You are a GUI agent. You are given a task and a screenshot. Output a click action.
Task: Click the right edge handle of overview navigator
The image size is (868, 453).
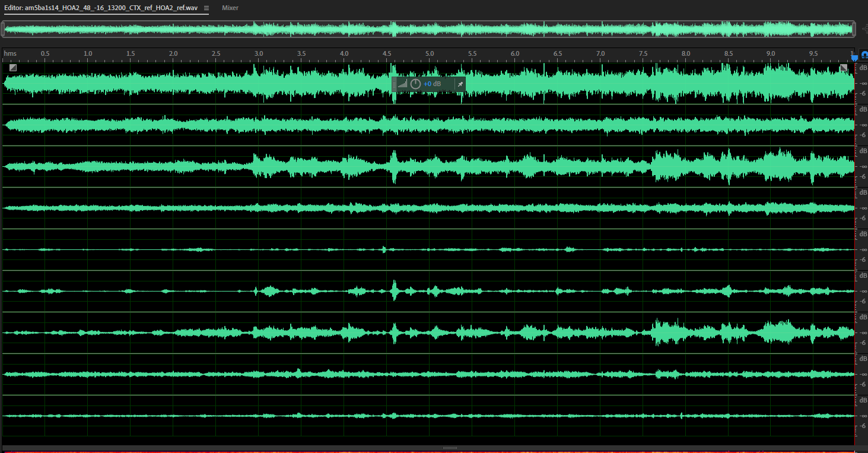pos(854,29)
